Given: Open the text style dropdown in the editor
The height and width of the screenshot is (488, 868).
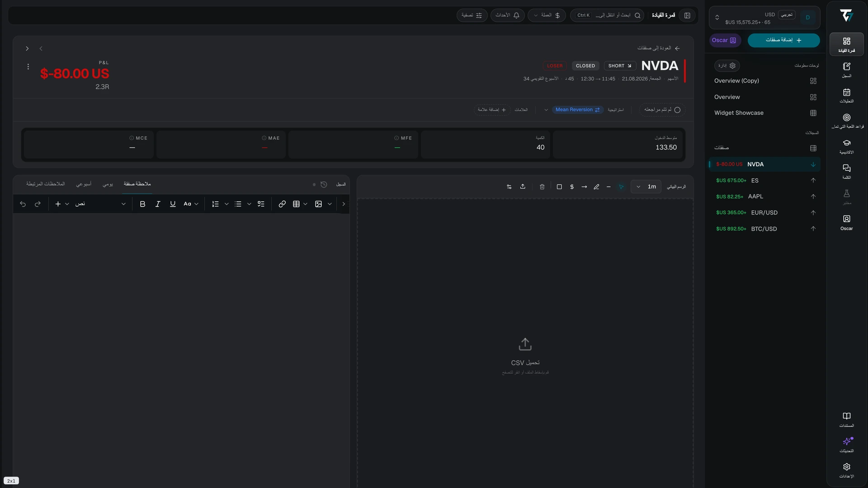Looking at the screenshot, I should tap(100, 204).
